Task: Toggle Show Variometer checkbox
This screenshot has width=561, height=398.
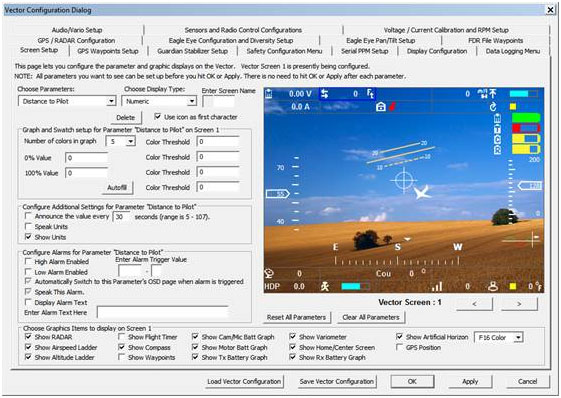Action: tap(293, 336)
